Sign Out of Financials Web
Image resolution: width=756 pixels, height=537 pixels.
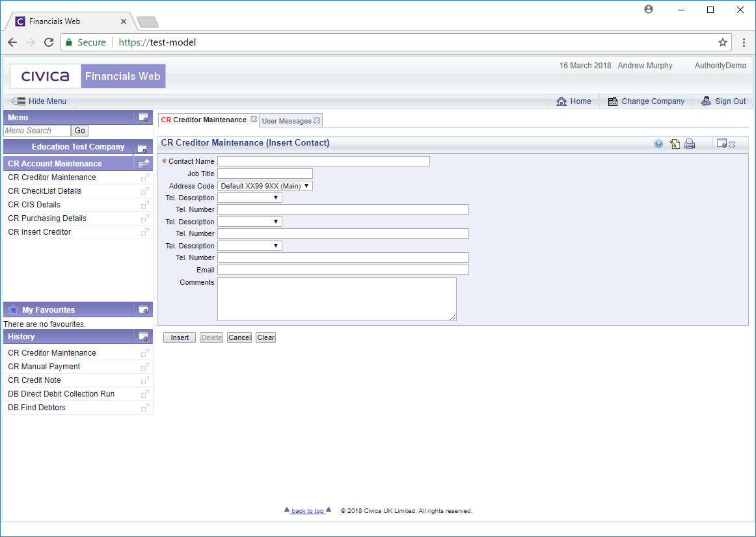click(x=723, y=101)
